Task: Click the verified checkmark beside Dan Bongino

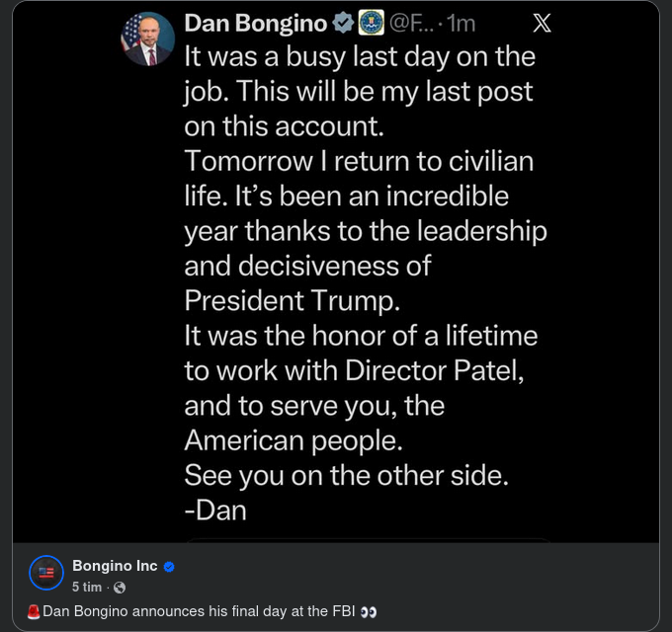Action: [342, 23]
